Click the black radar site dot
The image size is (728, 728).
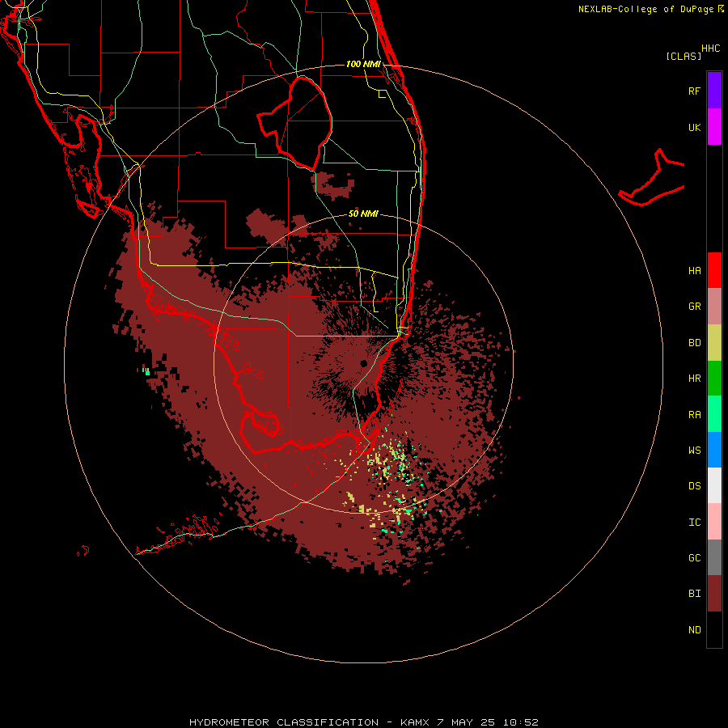pyautogui.click(x=363, y=363)
